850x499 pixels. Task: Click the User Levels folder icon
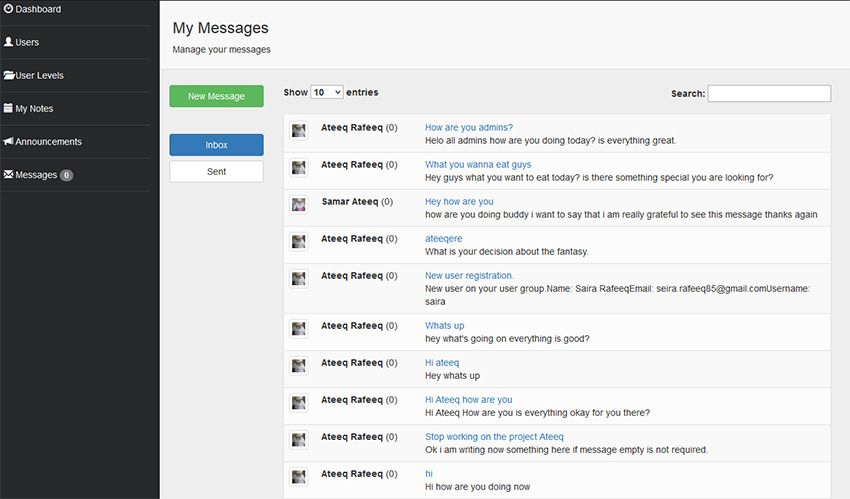tap(9, 75)
